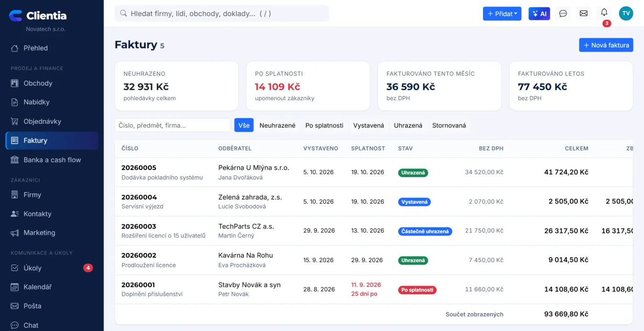The width and height of the screenshot is (644, 331).
Task: Select the Vše filter tab
Action: (x=244, y=125)
